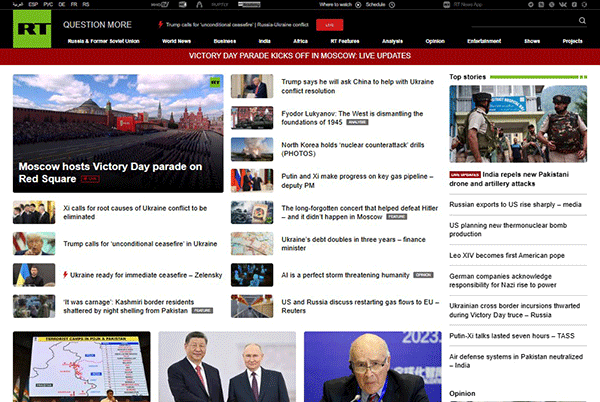The height and width of the screenshot is (402, 600).
Task: Open Opinion section in nav bar
Action: (x=435, y=41)
